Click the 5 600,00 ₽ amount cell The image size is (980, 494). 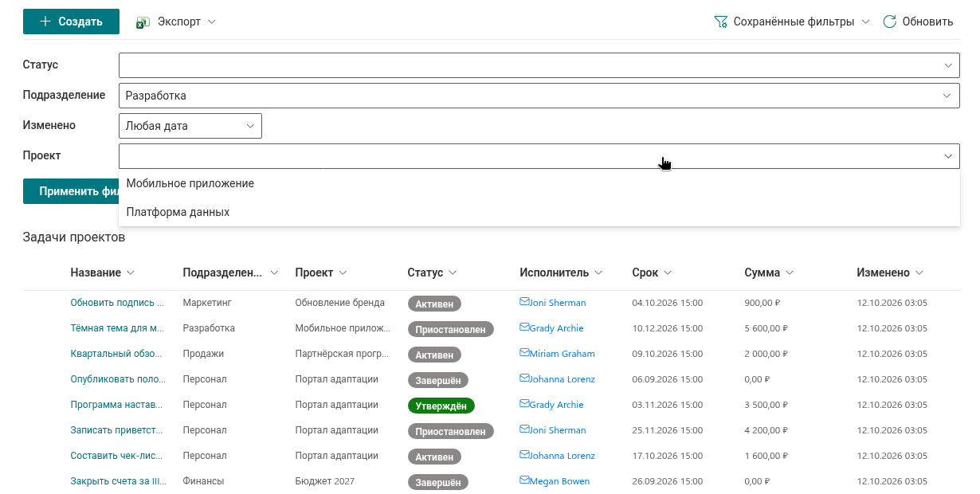[x=765, y=328]
